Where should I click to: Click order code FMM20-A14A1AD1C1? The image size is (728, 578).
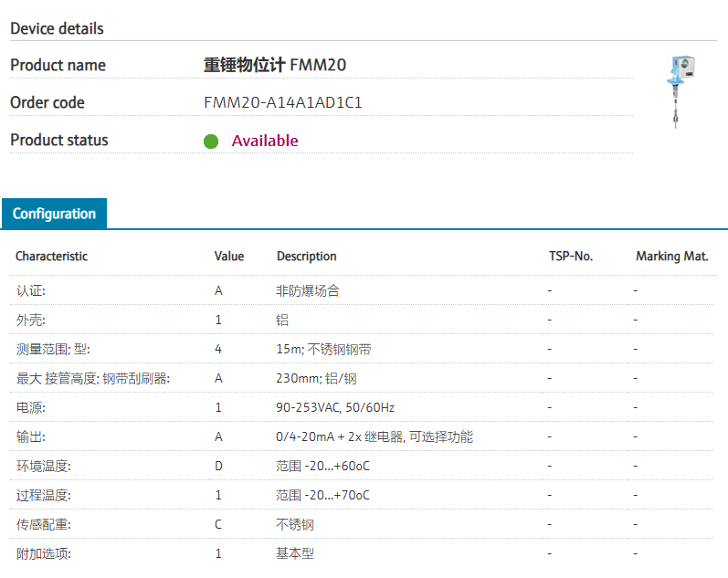pos(283,102)
